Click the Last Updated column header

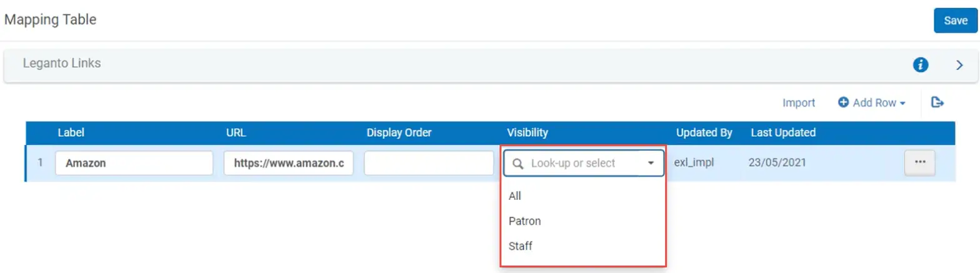pyautogui.click(x=783, y=132)
